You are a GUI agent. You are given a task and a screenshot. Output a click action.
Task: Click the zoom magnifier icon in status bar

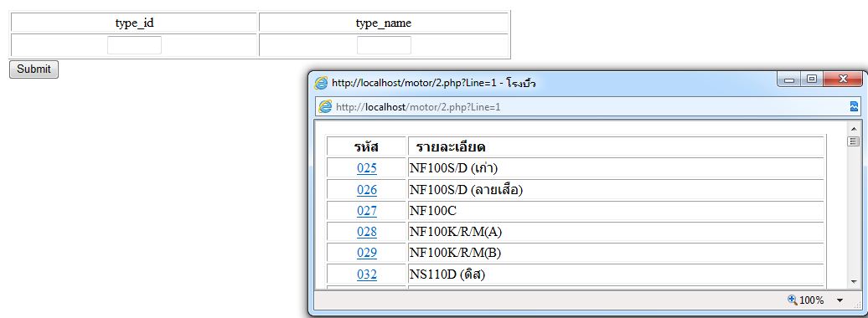[792, 300]
